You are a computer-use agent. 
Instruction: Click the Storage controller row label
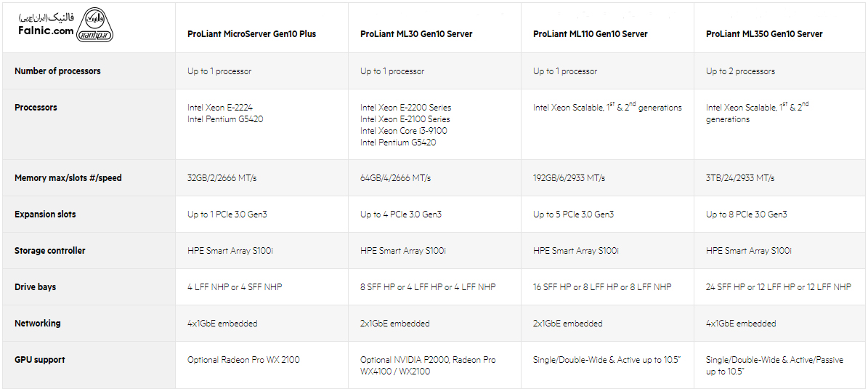(x=50, y=251)
